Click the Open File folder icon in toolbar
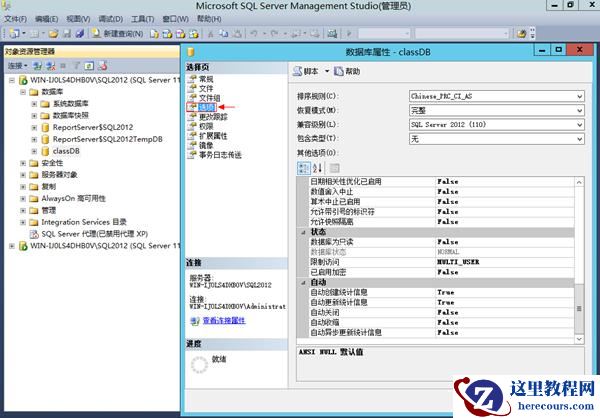 [53, 34]
